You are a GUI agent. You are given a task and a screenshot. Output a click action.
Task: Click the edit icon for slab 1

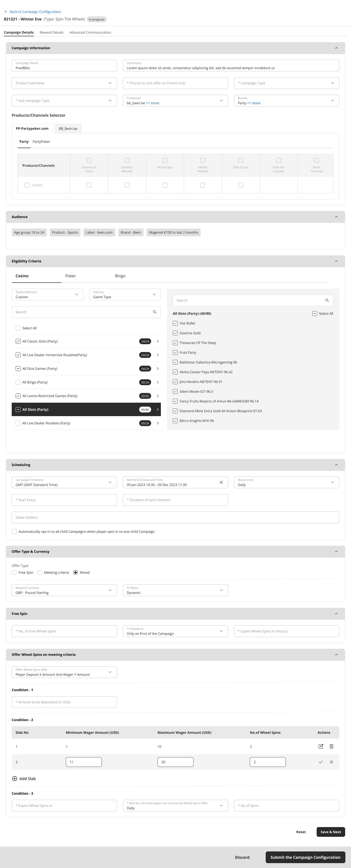coord(321,746)
